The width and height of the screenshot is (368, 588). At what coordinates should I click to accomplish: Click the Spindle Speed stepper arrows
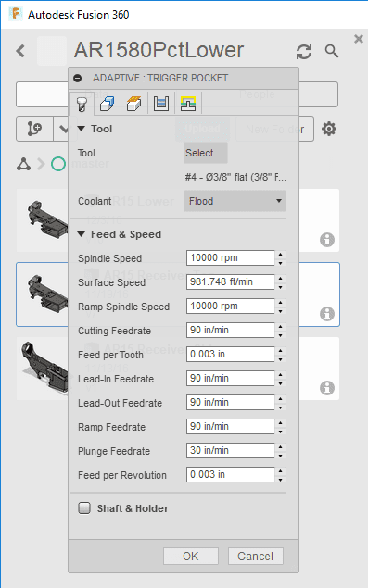281,258
